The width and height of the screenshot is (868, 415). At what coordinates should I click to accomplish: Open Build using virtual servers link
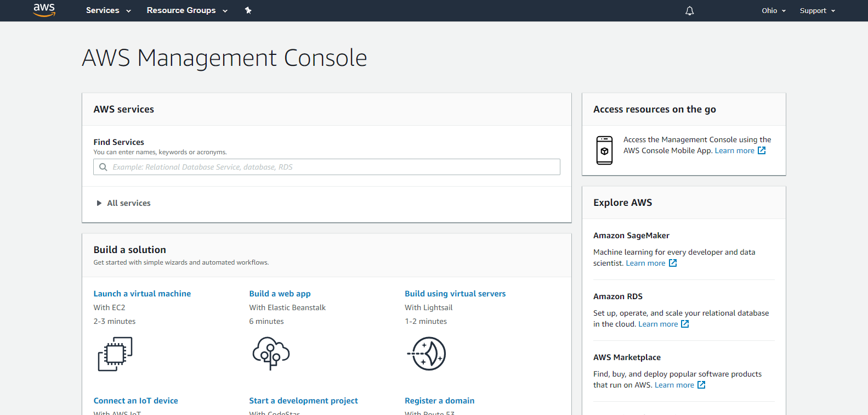455,294
